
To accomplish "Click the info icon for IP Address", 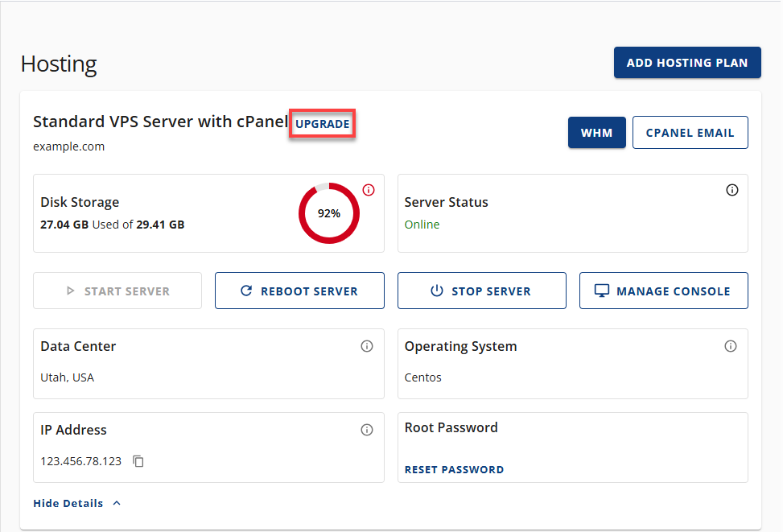I will 367,430.
